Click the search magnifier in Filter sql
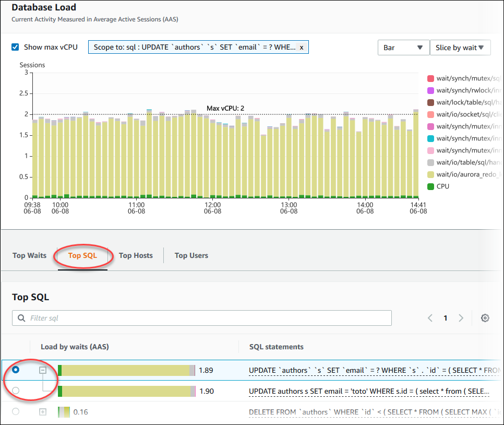The height and width of the screenshot is (425, 504). pos(21,317)
